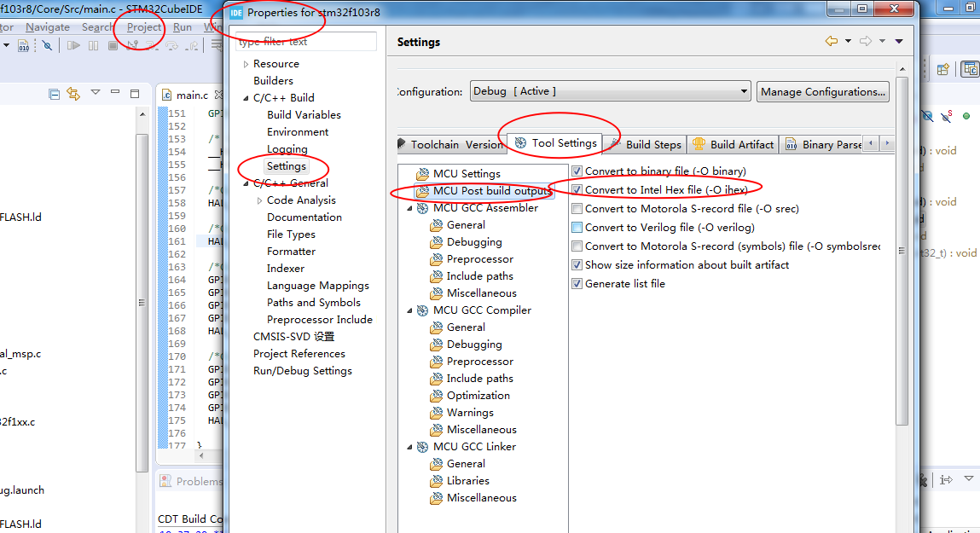The width and height of the screenshot is (980, 533).
Task: Select Settings under C/C++ Build
Action: coord(287,166)
